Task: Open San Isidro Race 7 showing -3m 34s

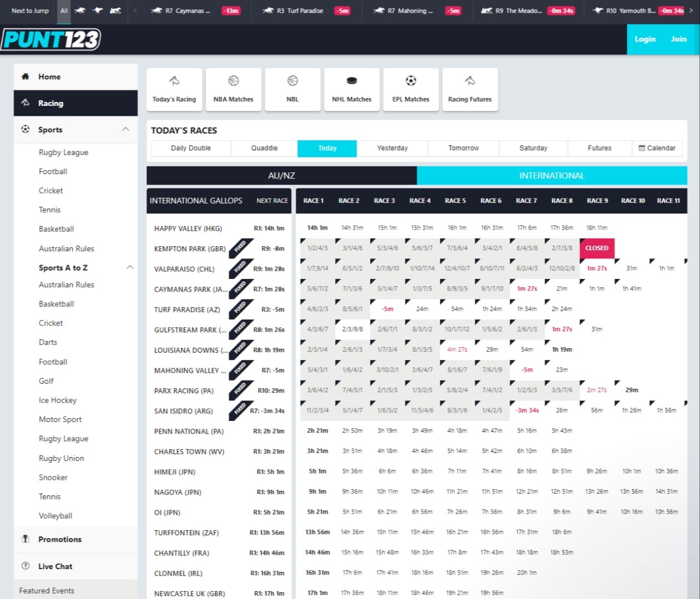Action: 527,410
